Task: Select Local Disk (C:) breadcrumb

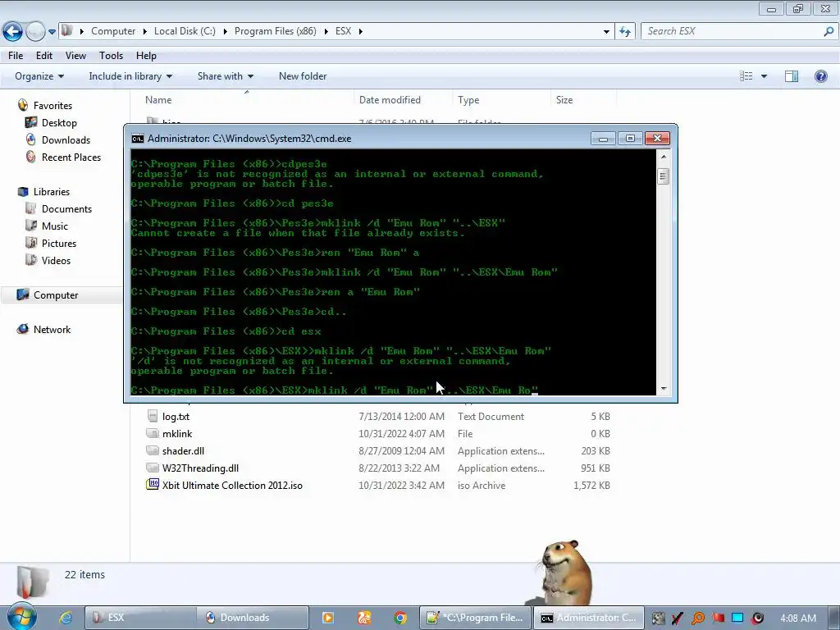Action: coord(185,31)
